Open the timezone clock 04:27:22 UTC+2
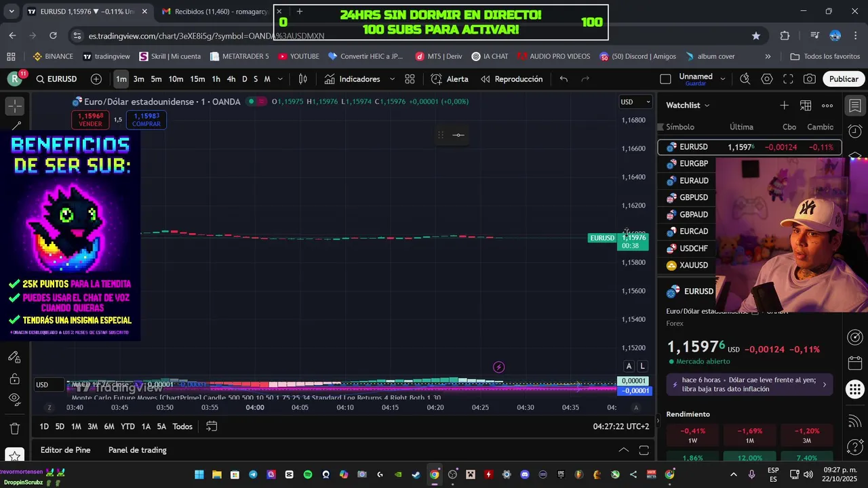 pyautogui.click(x=621, y=426)
